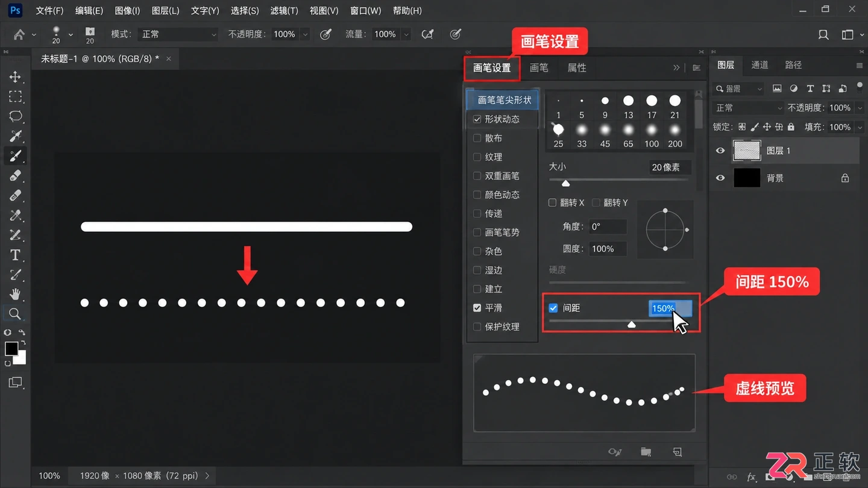
Task: Select the Brush tool in the toolbox
Action: coord(15,155)
